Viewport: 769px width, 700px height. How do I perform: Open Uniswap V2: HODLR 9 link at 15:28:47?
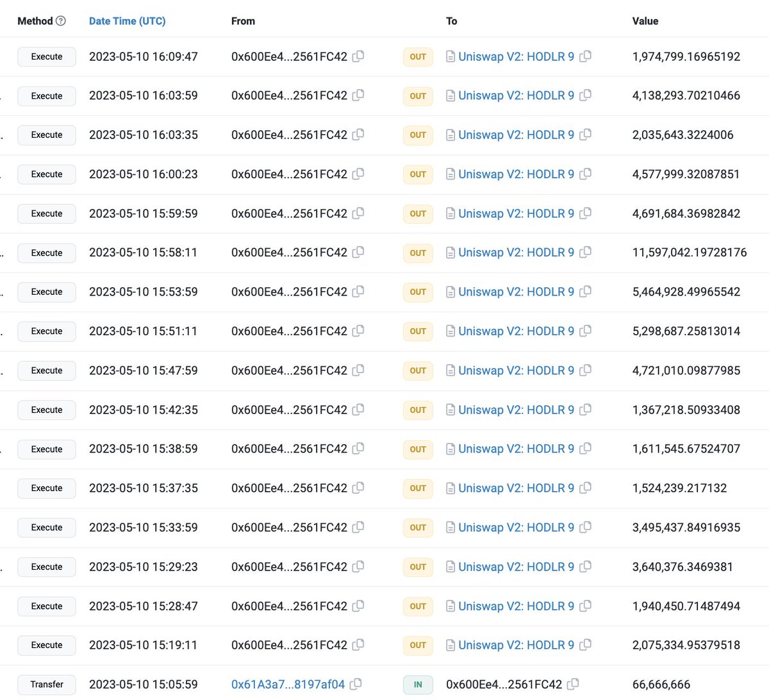pos(516,606)
